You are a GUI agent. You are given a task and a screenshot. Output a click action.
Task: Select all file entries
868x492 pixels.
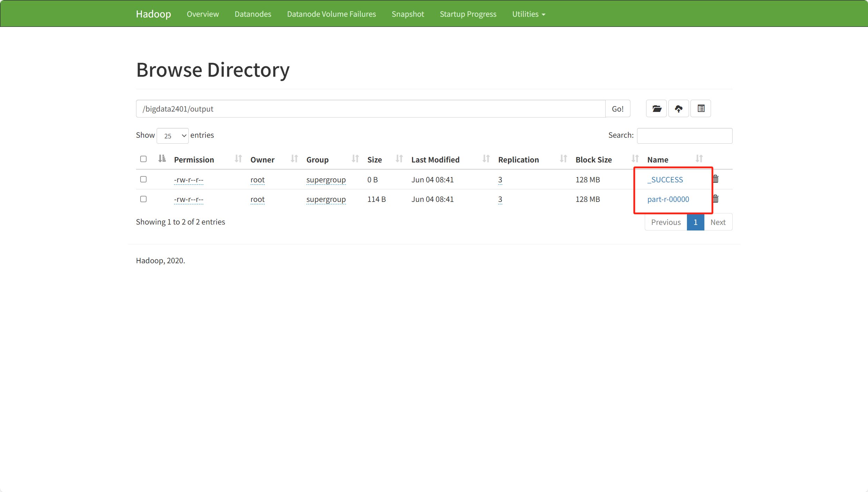(x=143, y=159)
